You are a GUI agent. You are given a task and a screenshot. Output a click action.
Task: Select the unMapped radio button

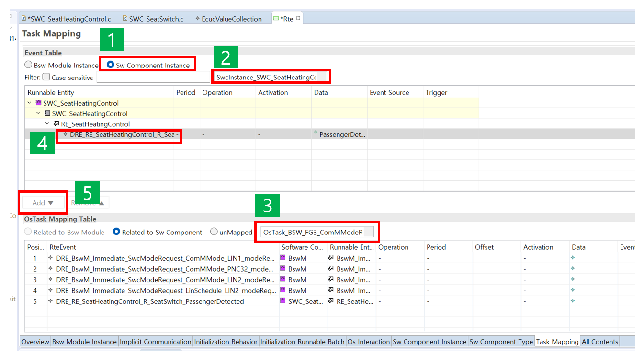click(214, 232)
